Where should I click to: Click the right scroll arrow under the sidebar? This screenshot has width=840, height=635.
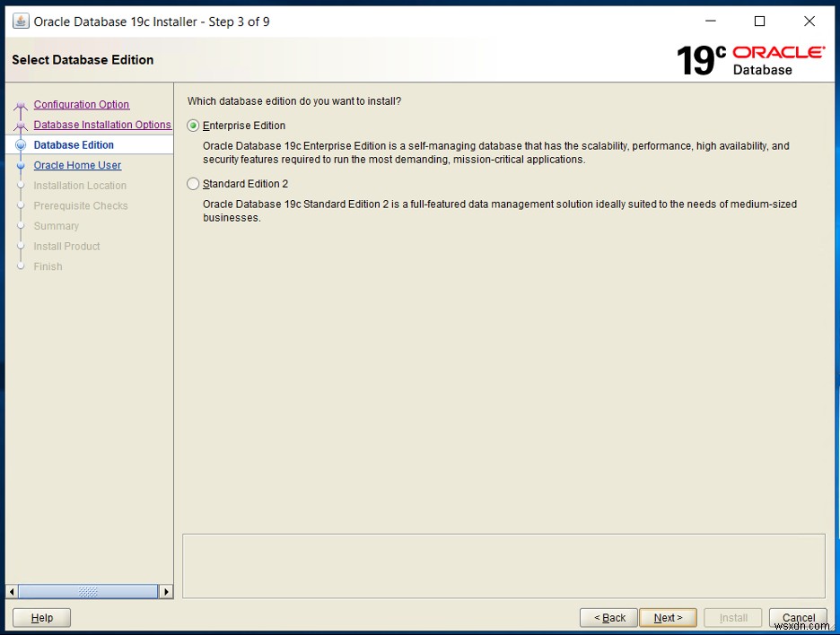click(x=166, y=591)
